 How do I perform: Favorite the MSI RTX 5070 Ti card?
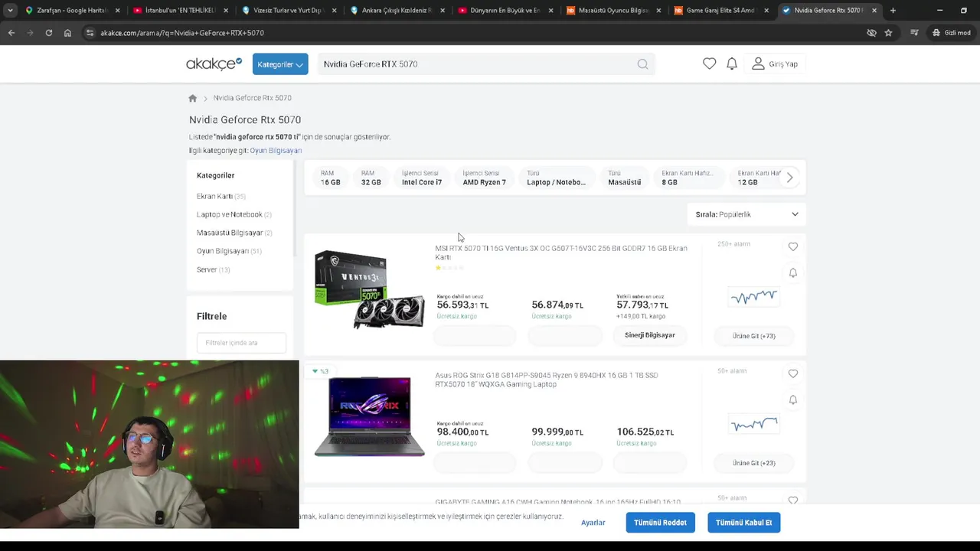(793, 246)
